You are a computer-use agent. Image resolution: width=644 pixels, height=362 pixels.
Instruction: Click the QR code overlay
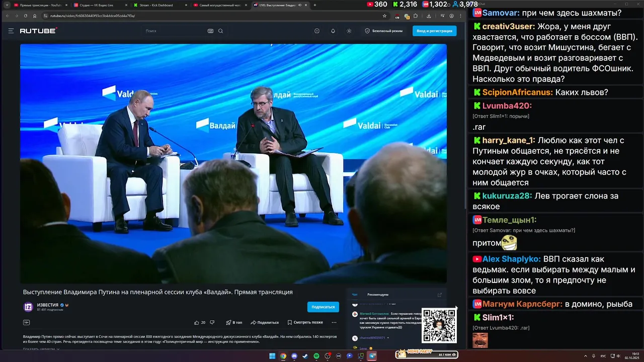click(439, 326)
